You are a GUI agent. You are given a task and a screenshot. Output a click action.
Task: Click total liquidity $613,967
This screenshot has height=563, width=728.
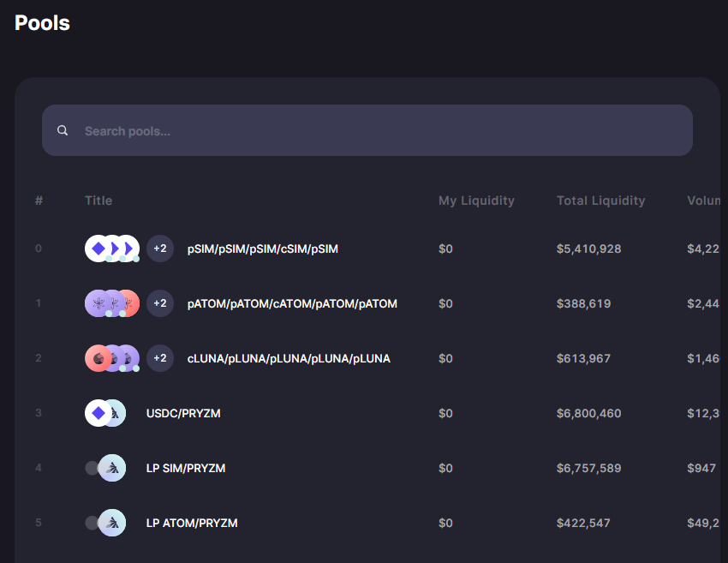tap(583, 358)
